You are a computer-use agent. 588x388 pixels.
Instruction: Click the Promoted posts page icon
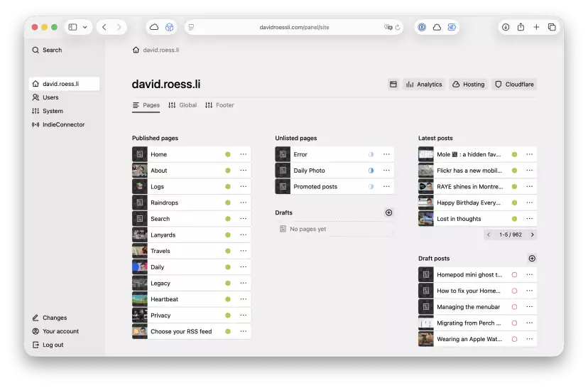tap(283, 186)
